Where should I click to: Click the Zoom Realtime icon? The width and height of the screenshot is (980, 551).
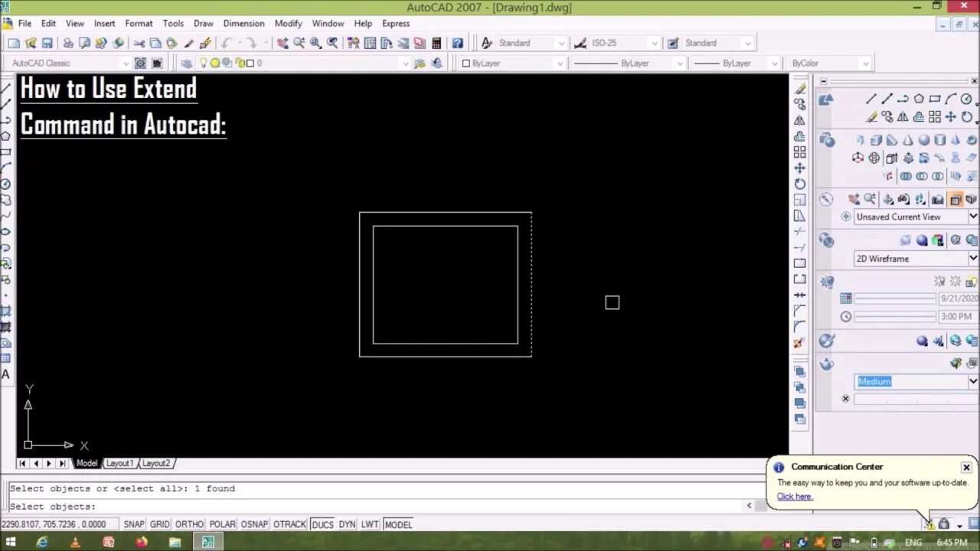pos(299,43)
